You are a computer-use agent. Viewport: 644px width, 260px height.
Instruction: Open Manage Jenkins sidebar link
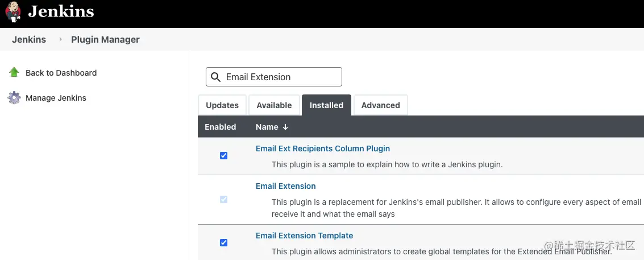tap(56, 98)
